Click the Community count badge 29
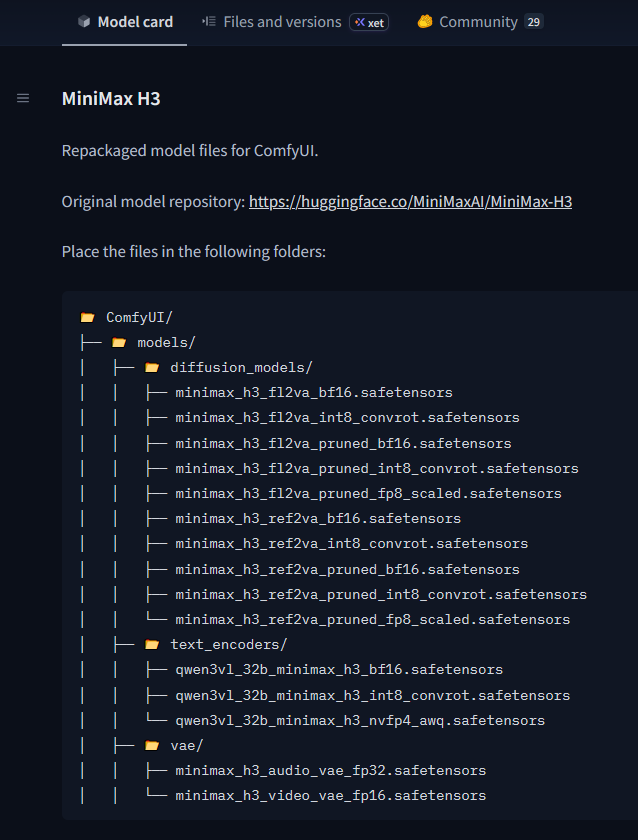 pos(534,22)
